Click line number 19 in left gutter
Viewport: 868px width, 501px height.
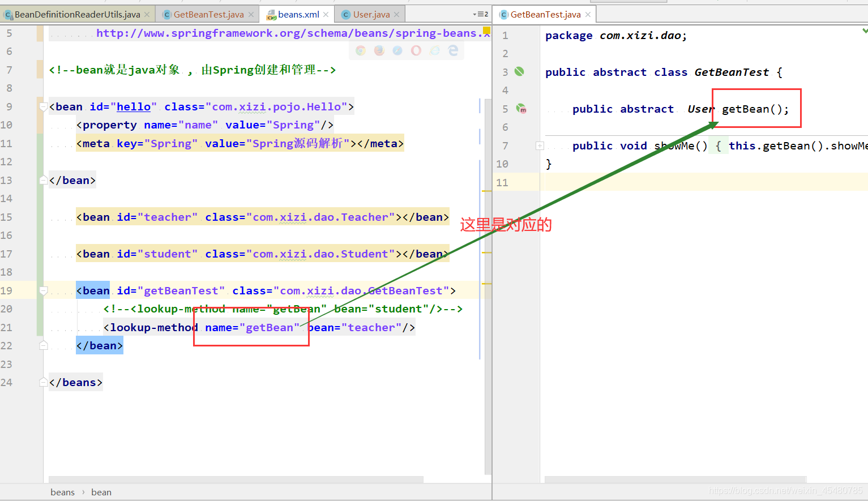pos(6,290)
